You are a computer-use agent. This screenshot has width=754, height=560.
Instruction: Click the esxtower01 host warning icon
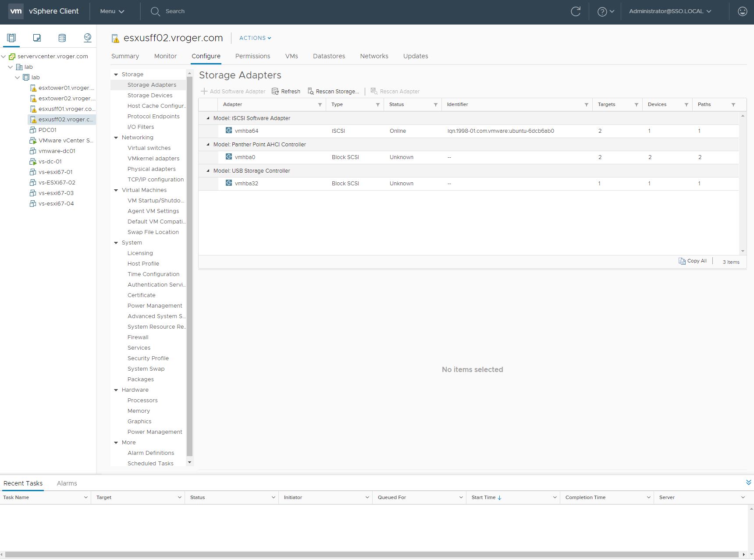[33, 88]
